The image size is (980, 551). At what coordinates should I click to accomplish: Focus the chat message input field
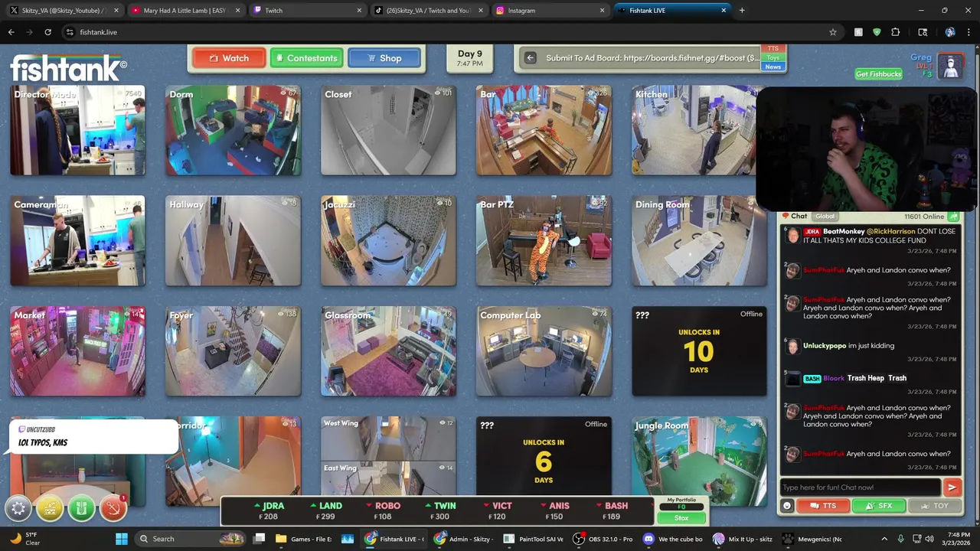click(860, 487)
